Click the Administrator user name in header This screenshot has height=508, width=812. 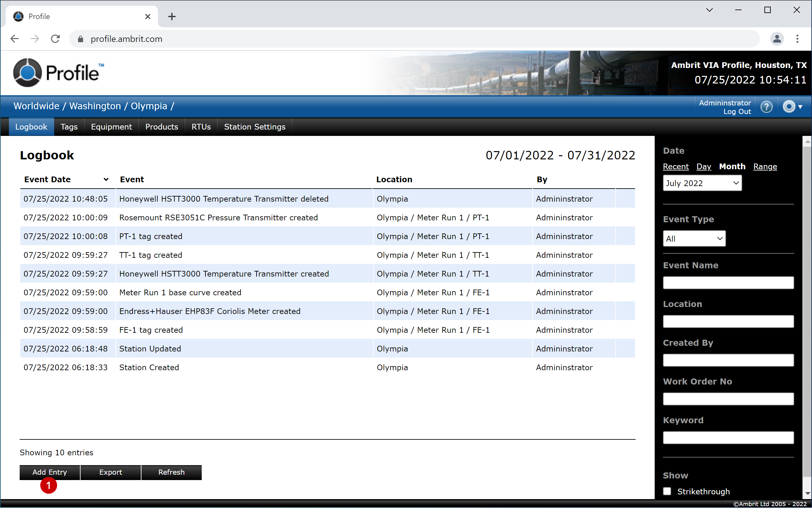pyautogui.click(x=725, y=103)
